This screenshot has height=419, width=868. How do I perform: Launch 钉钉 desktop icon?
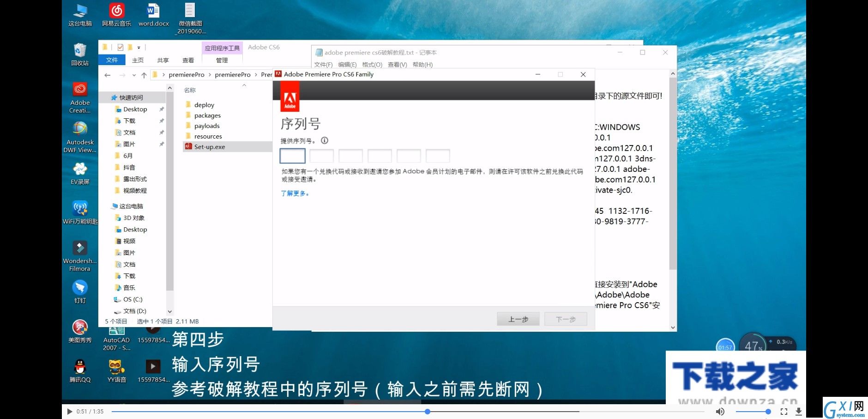pyautogui.click(x=80, y=292)
